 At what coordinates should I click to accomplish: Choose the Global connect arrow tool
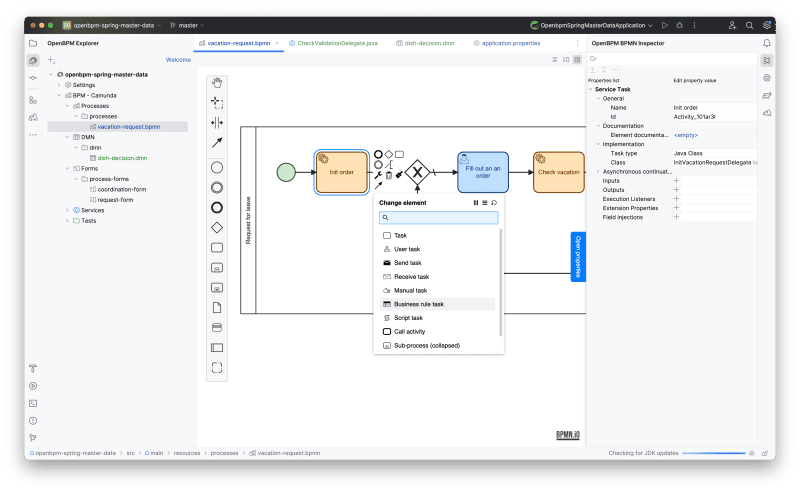click(217, 142)
